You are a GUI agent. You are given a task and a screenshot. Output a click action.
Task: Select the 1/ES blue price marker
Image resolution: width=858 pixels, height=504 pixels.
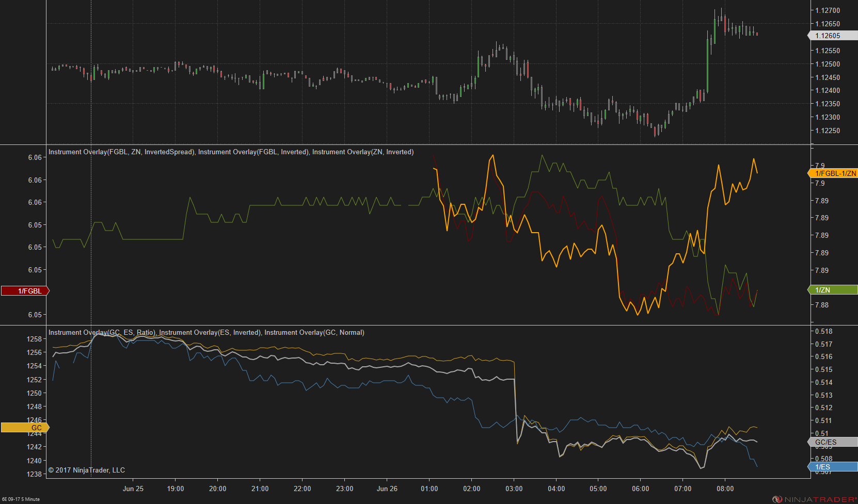(x=832, y=467)
